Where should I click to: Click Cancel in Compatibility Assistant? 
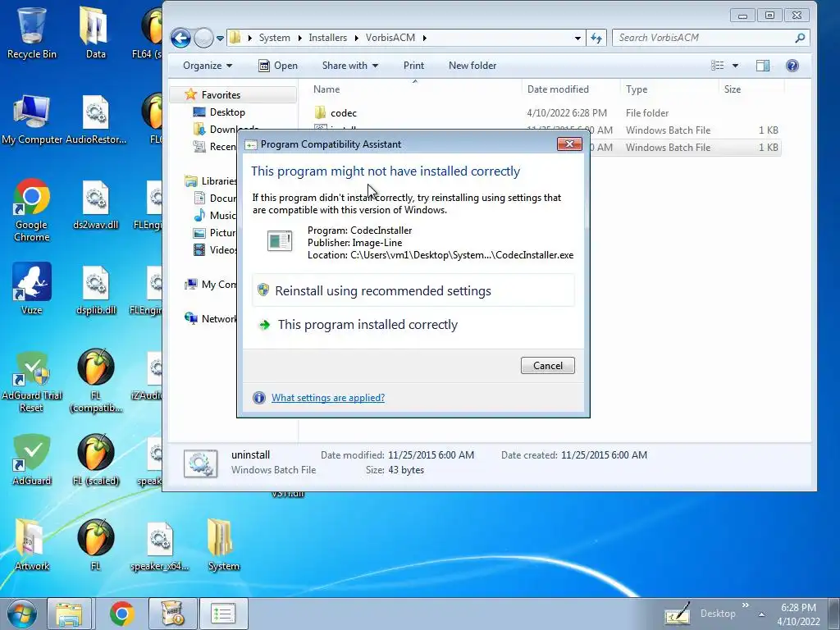click(x=547, y=365)
